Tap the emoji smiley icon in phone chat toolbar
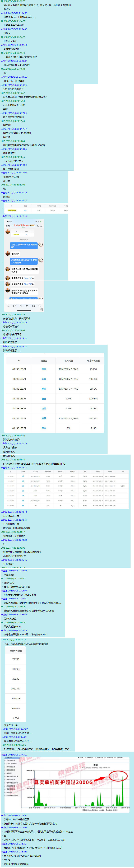The height and width of the screenshot is (868, 134). point(34,306)
